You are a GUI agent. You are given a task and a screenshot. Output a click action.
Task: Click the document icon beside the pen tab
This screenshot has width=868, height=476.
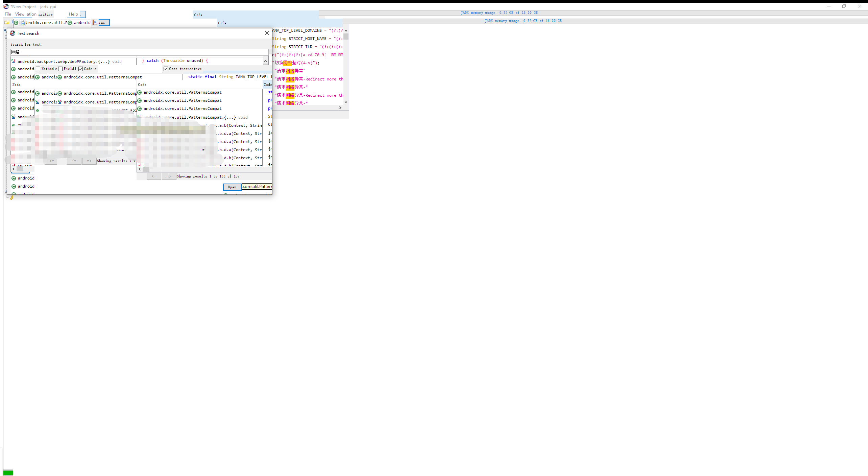(95, 23)
